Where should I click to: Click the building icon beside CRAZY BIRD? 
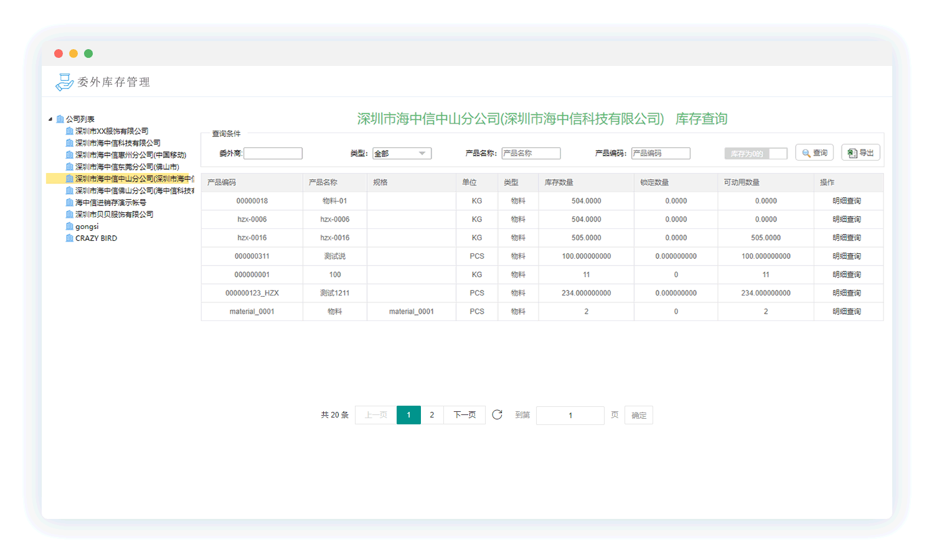70,238
